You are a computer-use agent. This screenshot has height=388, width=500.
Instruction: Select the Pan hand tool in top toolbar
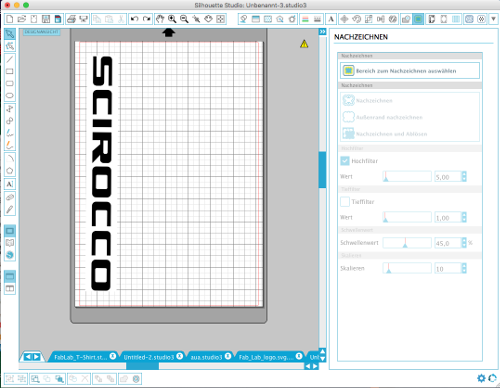(160, 19)
